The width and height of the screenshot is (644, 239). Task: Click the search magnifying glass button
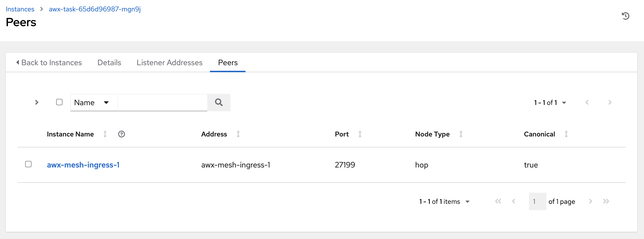[218, 102]
